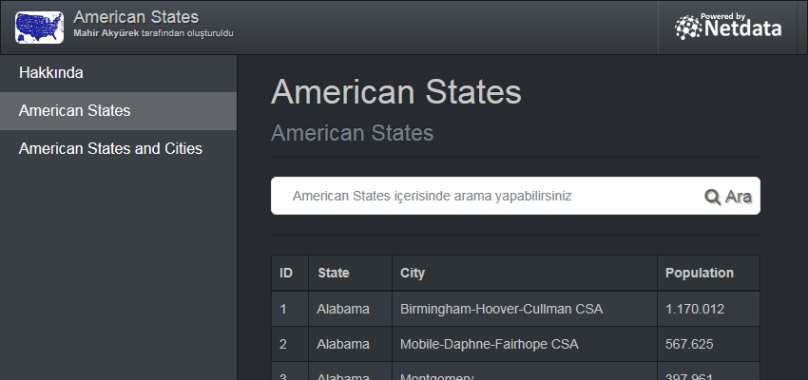The height and width of the screenshot is (380, 808).
Task: Click the magnifier Ara search button
Action: [x=728, y=196]
